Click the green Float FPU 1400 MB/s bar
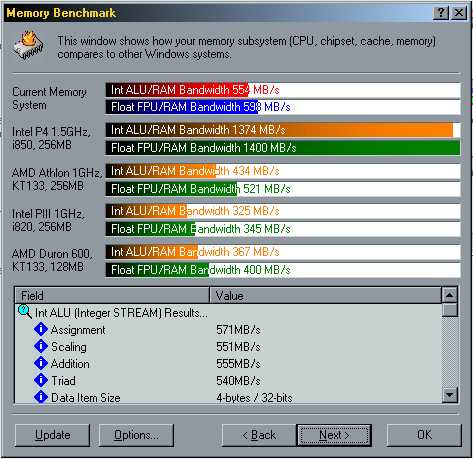This screenshot has width=473, height=459. click(283, 148)
